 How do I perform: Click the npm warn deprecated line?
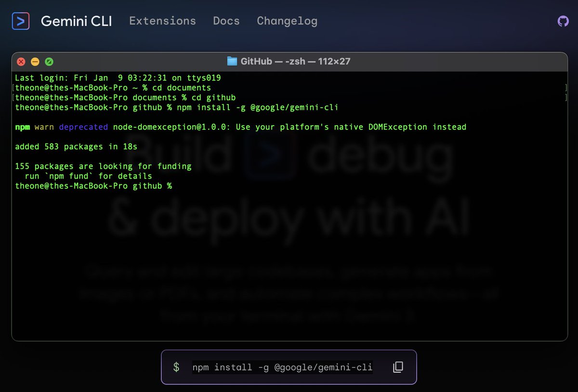tap(241, 127)
